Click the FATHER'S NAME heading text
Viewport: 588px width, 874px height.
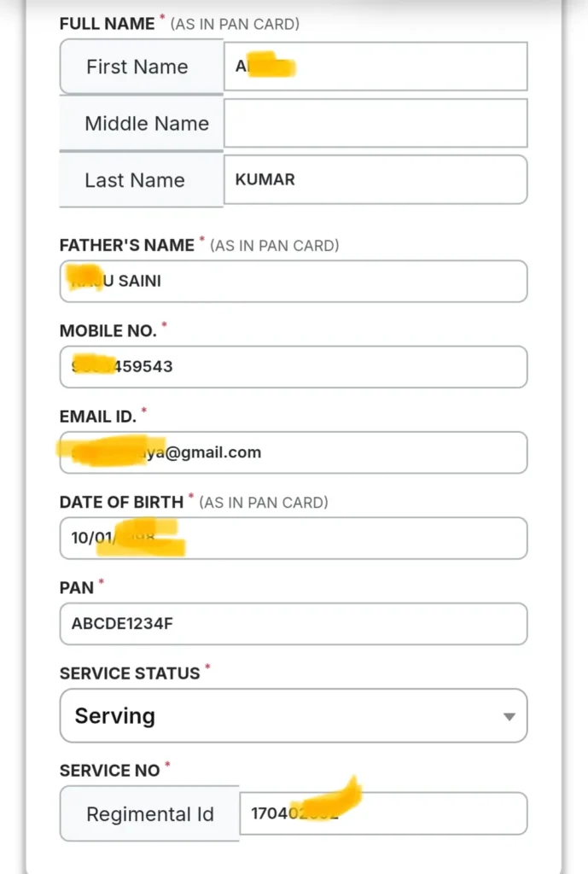[127, 245]
